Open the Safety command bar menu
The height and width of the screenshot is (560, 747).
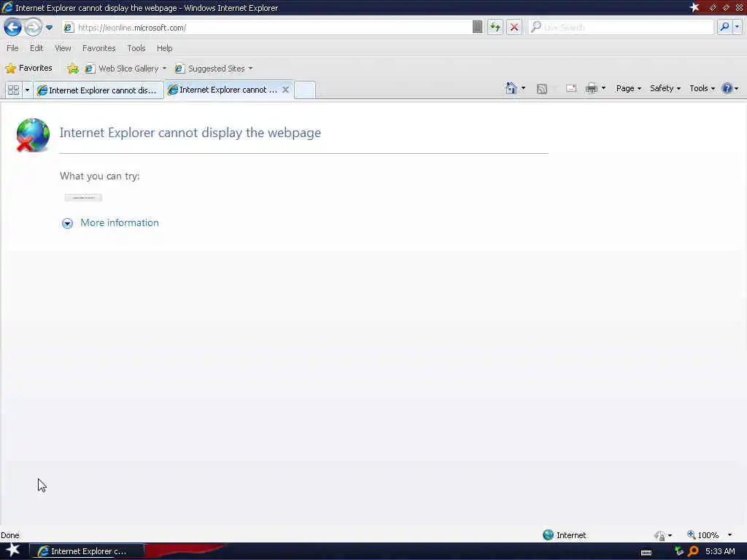pyautogui.click(x=665, y=88)
